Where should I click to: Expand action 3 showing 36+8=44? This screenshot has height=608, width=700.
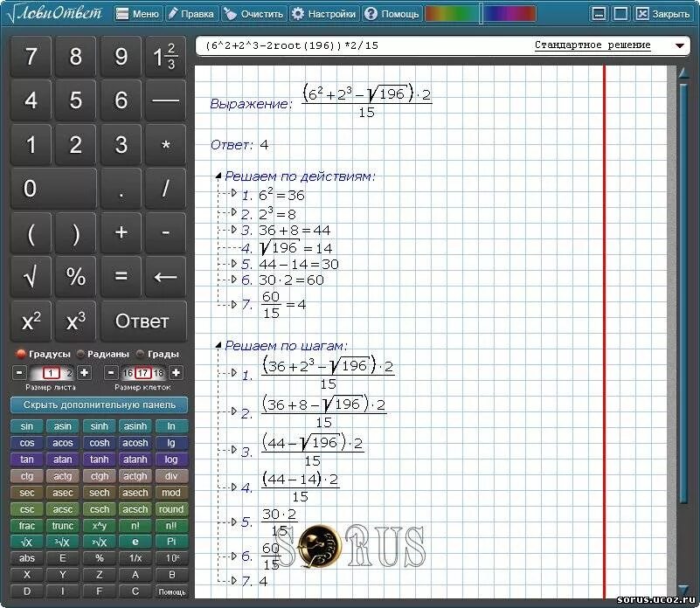pos(233,230)
